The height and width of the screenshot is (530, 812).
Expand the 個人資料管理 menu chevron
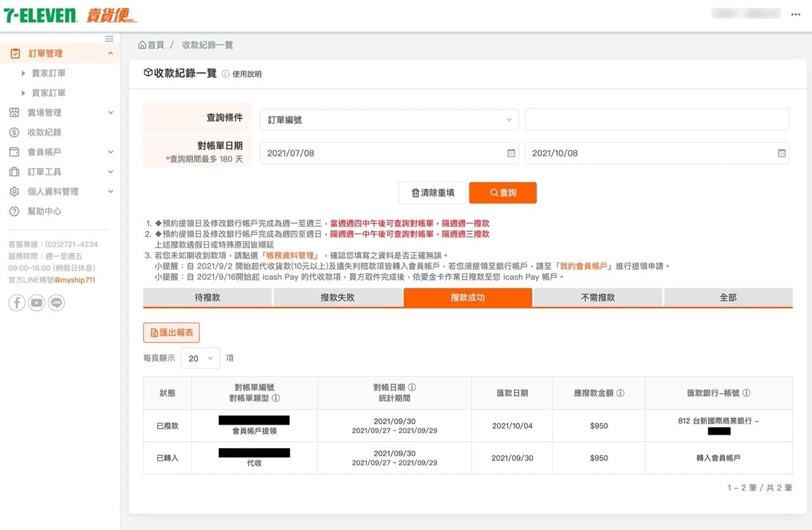point(110,191)
